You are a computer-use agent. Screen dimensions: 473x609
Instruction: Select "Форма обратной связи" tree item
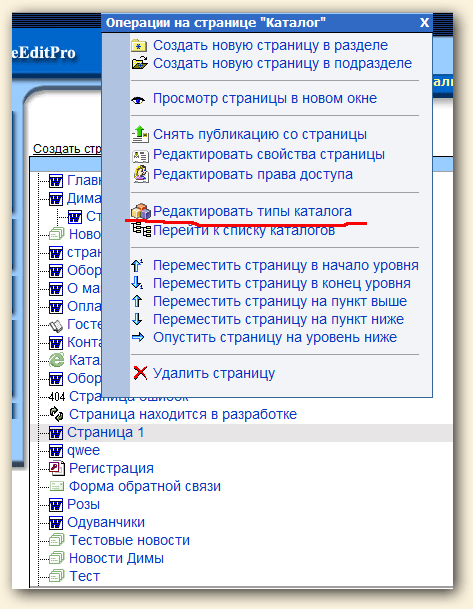pos(144,486)
